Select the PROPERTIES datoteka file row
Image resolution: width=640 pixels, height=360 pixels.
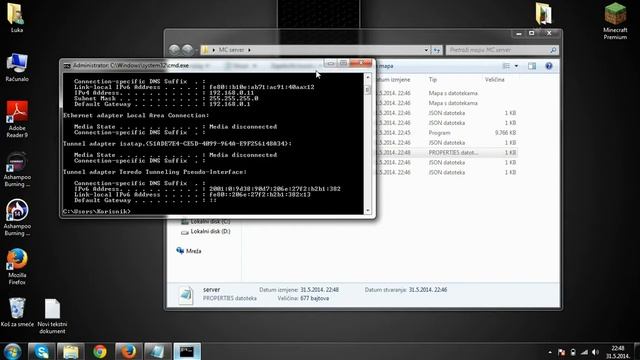pos(446,152)
